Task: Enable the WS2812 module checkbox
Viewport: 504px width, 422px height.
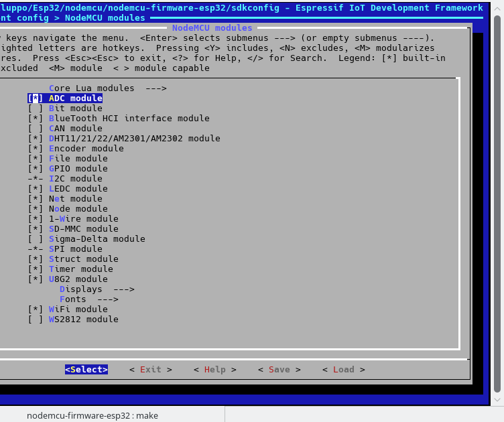Action: point(36,320)
